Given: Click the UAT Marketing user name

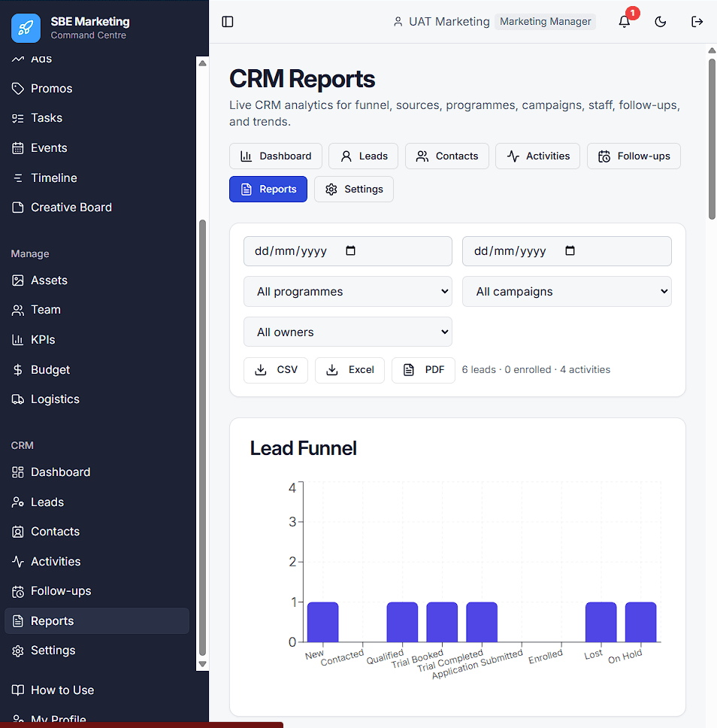Looking at the screenshot, I should [449, 22].
